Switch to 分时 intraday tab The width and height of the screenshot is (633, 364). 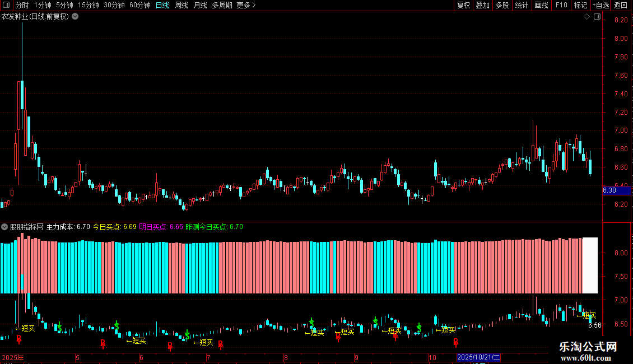click(22, 5)
